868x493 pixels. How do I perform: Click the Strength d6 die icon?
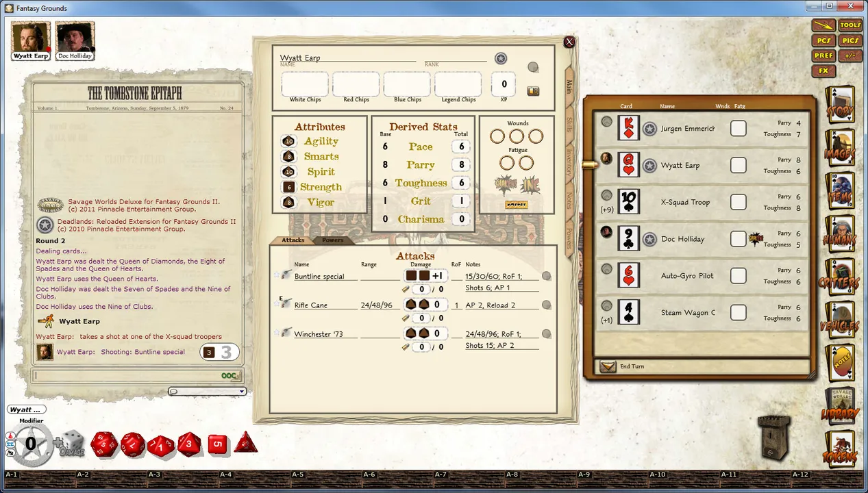pyautogui.click(x=289, y=187)
